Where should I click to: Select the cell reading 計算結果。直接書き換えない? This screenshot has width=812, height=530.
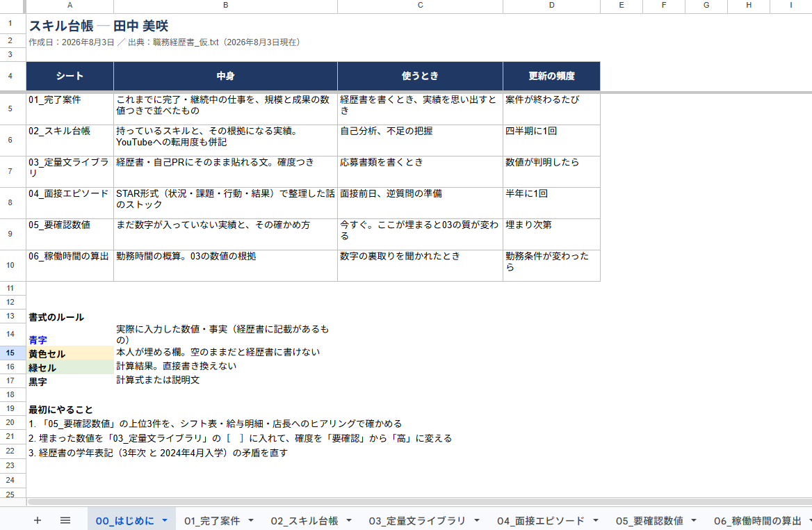tap(225, 367)
